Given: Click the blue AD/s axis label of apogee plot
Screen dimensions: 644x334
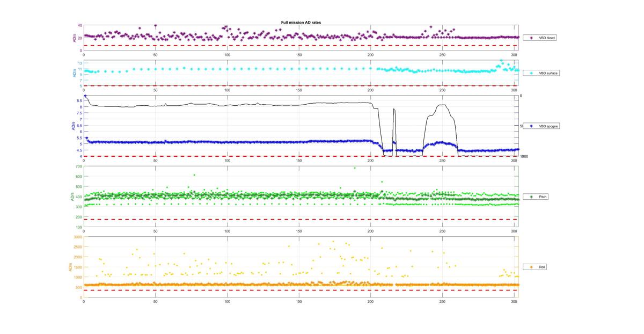Looking at the screenshot, I should point(74,126).
